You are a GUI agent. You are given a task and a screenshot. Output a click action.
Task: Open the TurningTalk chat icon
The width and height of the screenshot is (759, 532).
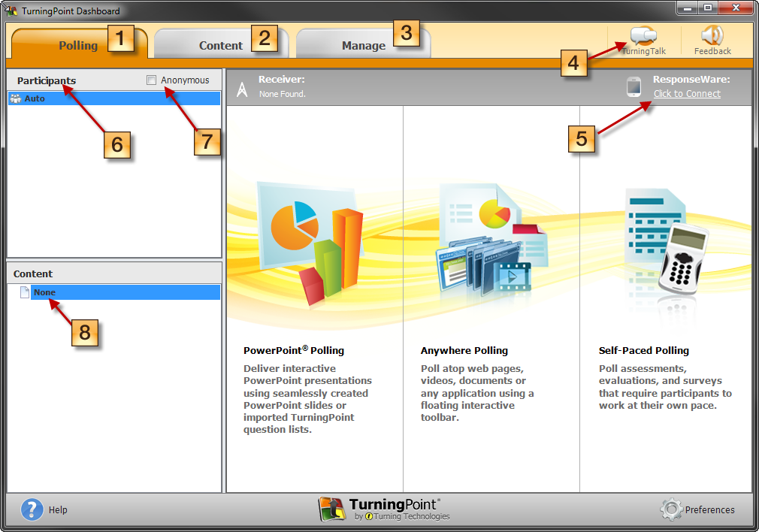click(643, 35)
